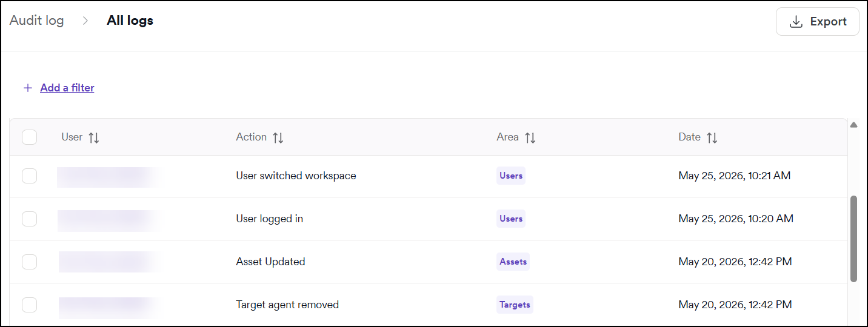Sort by the Date column arrows

[x=712, y=137]
